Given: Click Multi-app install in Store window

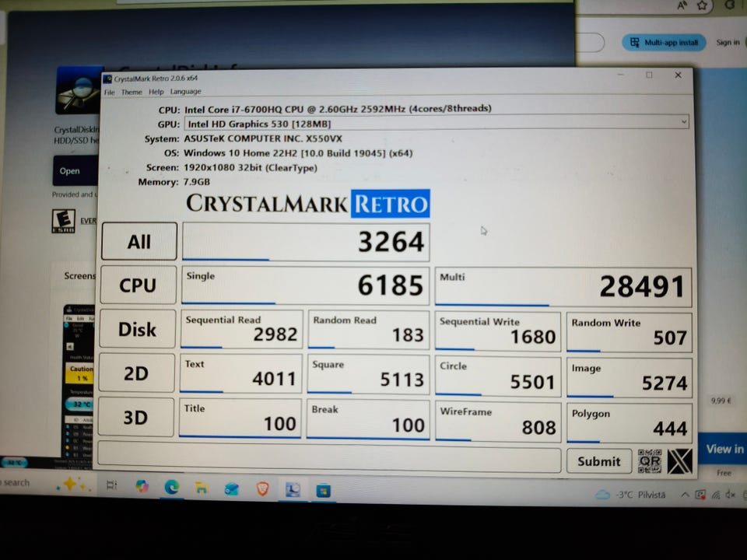Looking at the screenshot, I should 664,42.
